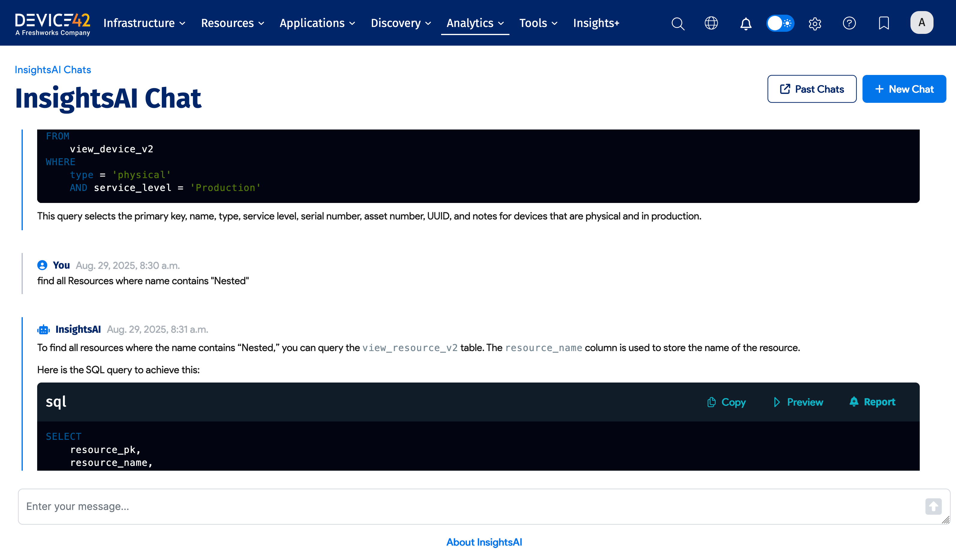The image size is (956, 560).
Task: Expand the Infrastructure dropdown menu
Action: tap(144, 23)
